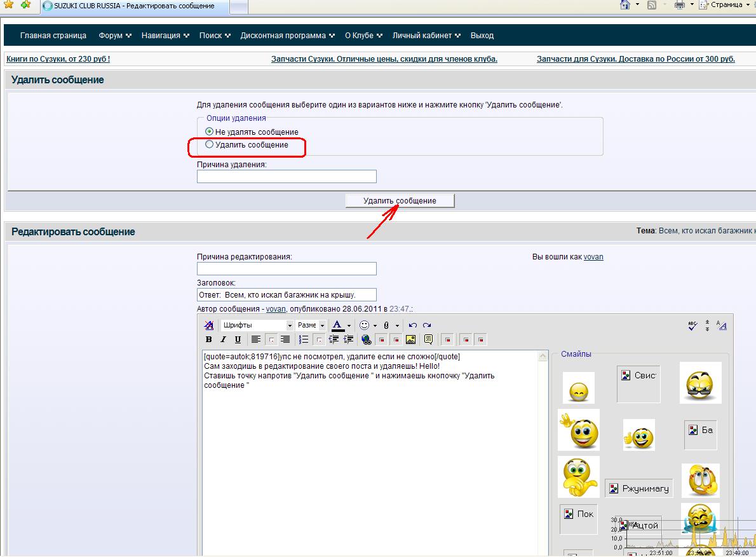756x557 pixels.
Task: Click the insert image icon
Action: pos(410,340)
